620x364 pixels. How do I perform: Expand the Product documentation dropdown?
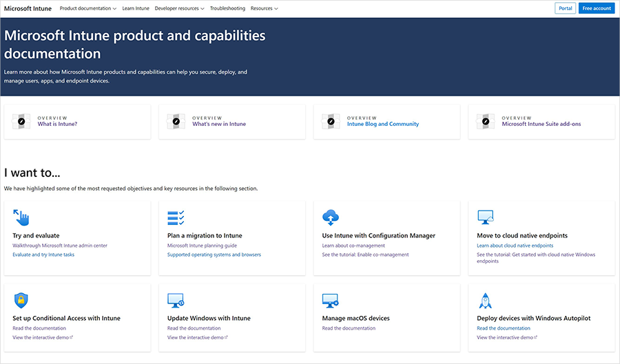(x=87, y=8)
